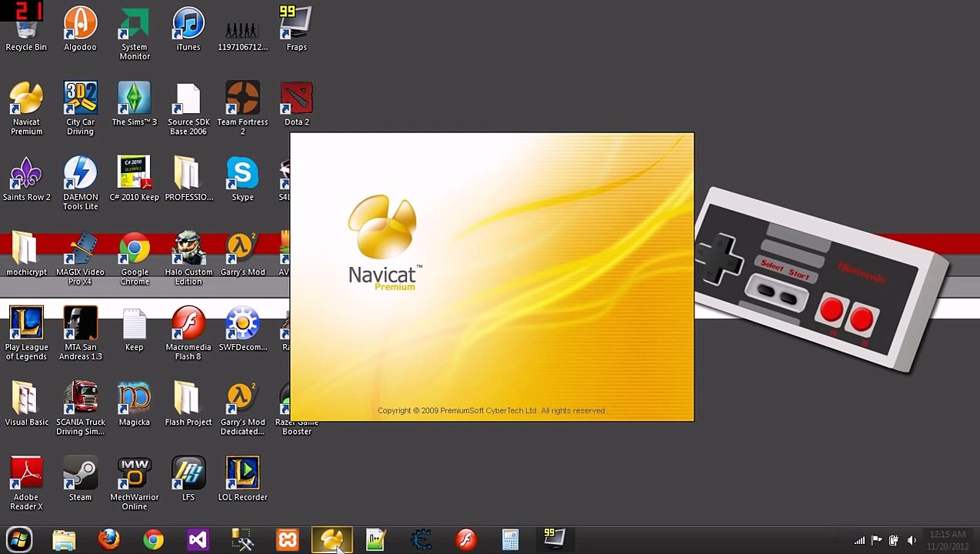Click the Windows Start button
Viewport: 980px width, 554px height.
pyautogui.click(x=19, y=539)
